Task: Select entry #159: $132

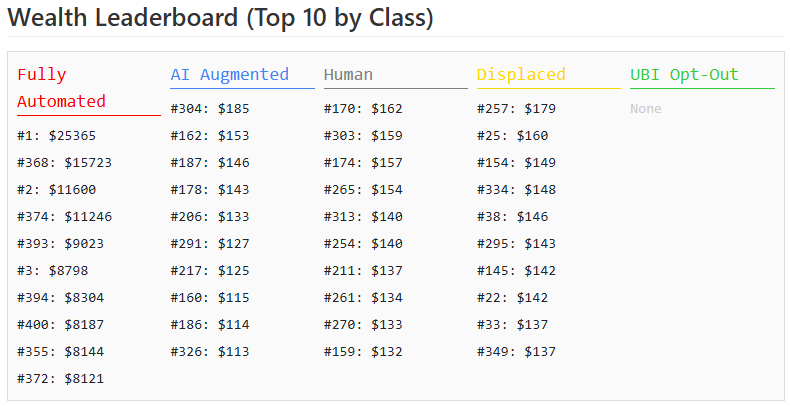Action: (363, 352)
